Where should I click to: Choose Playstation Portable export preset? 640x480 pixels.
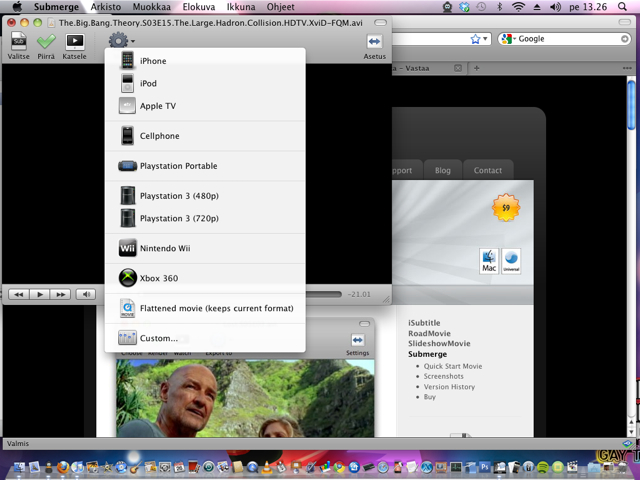[x=205, y=166]
